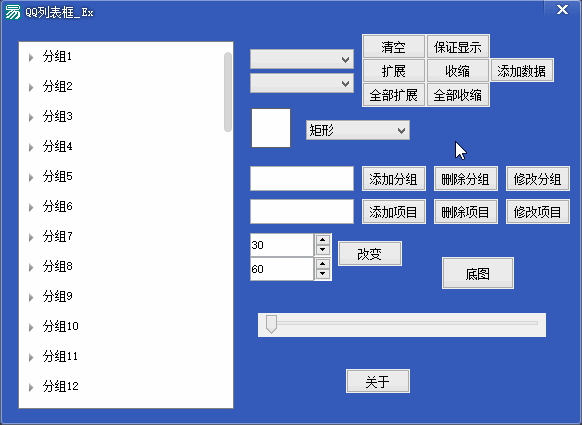Click 添加分组 to add a group
The height and width of the screenshot is (425, 582).
[x=393, y=179]
